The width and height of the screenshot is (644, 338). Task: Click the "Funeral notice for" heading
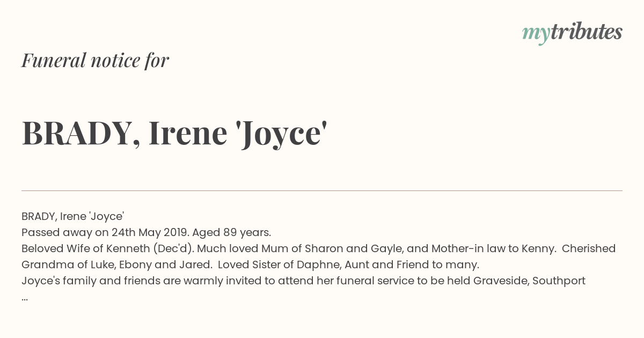pos(95,60)
